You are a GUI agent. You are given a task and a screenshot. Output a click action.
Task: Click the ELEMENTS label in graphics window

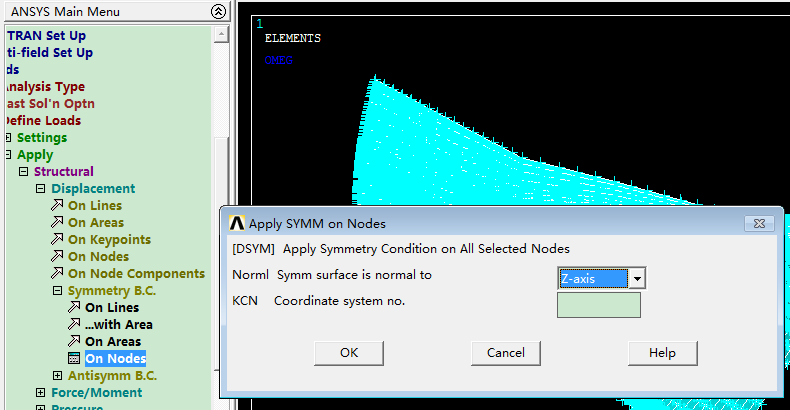click(293, 38)
